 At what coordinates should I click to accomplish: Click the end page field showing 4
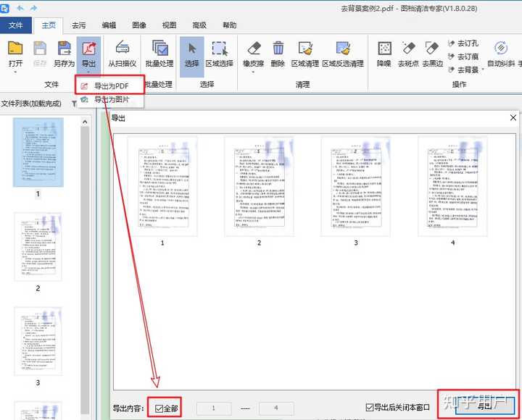click(x=276, y=408)
